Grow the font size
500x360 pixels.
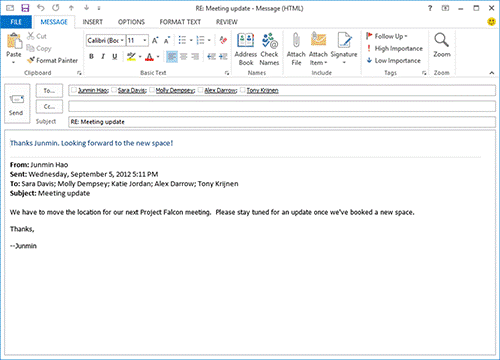[x=155, y=41]
